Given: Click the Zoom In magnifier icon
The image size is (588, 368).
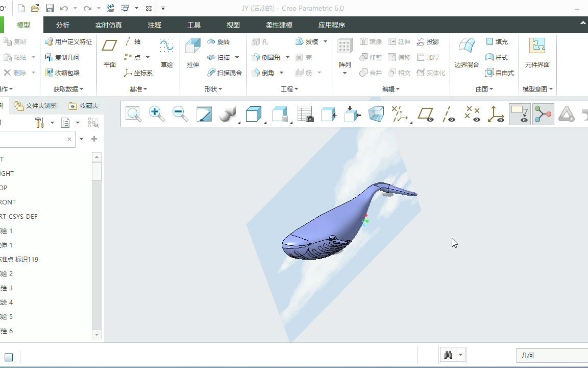Looking at the screenshot, I should click(157, 113).
